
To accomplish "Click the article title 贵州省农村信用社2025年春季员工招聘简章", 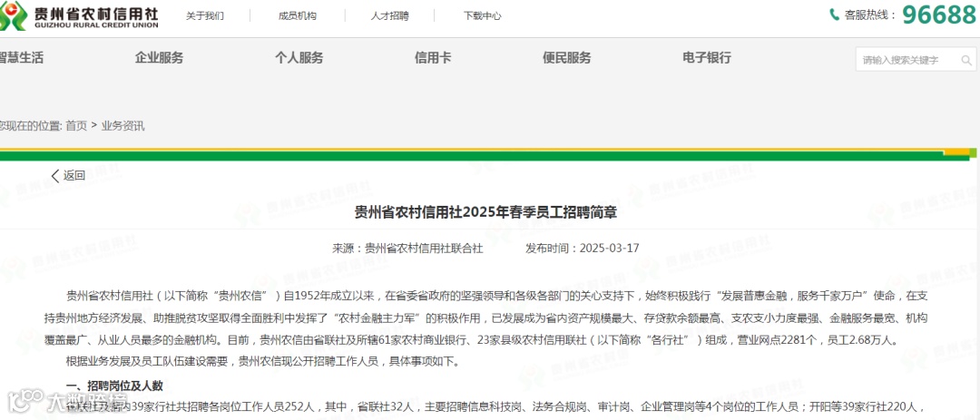I will click(x=486, y=213).
